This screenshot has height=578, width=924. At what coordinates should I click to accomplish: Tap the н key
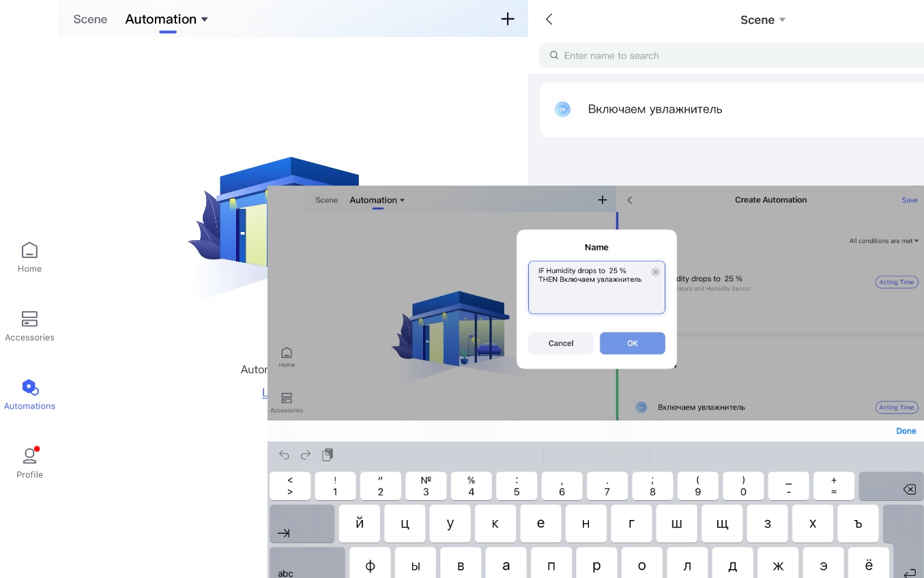click(586, 523)
